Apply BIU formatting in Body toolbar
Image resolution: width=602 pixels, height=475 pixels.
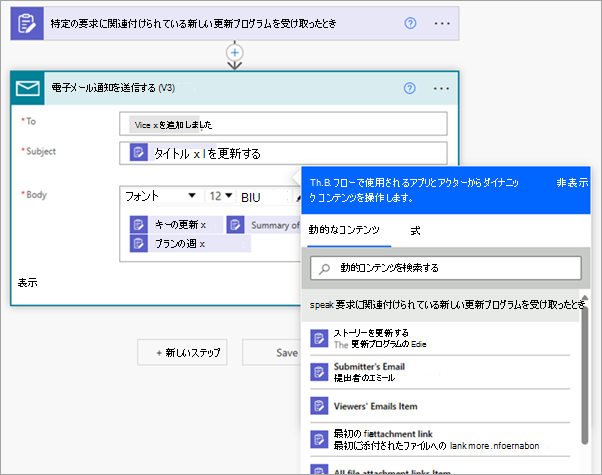click(x=251, y=197)
